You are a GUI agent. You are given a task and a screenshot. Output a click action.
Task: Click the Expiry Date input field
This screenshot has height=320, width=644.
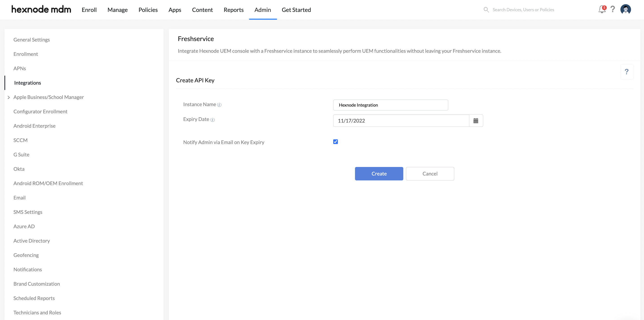[x=401, y=121]
